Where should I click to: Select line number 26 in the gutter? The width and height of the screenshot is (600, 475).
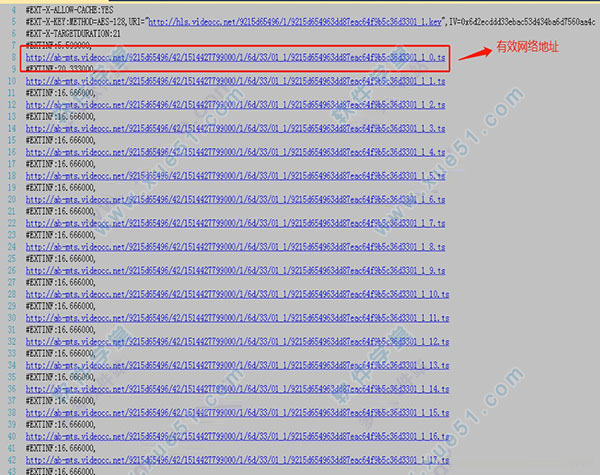pyautogui.click(x=12, y=271)
